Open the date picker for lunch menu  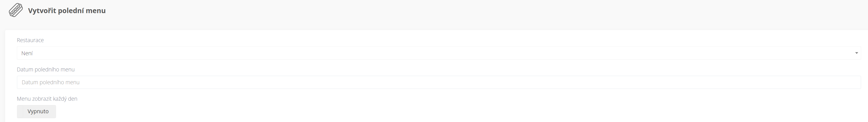pos(439,82)
